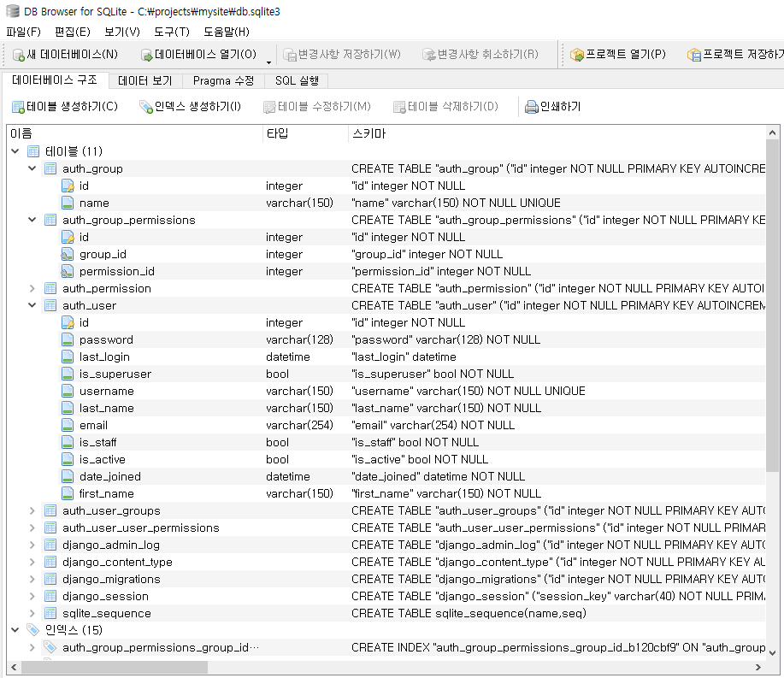784x678 pixels.
Task: Switch to the SQL 실행 tab
Action: (x=297, y=81)
